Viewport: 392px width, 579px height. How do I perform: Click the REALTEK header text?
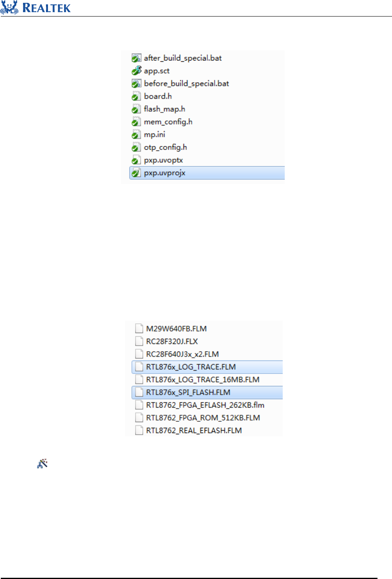point(46,8)
